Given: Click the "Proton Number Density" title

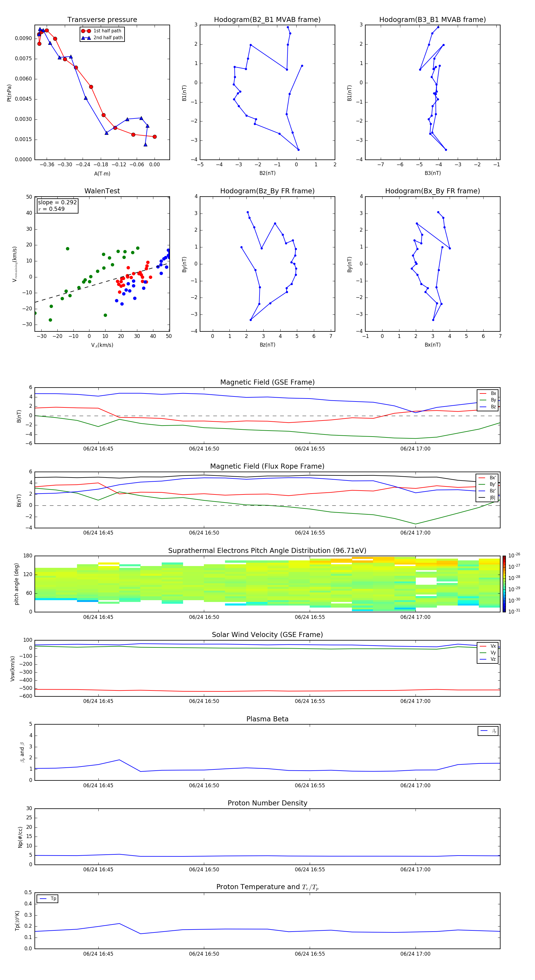Looking at the screenshot, I should [x=267, y=803].
